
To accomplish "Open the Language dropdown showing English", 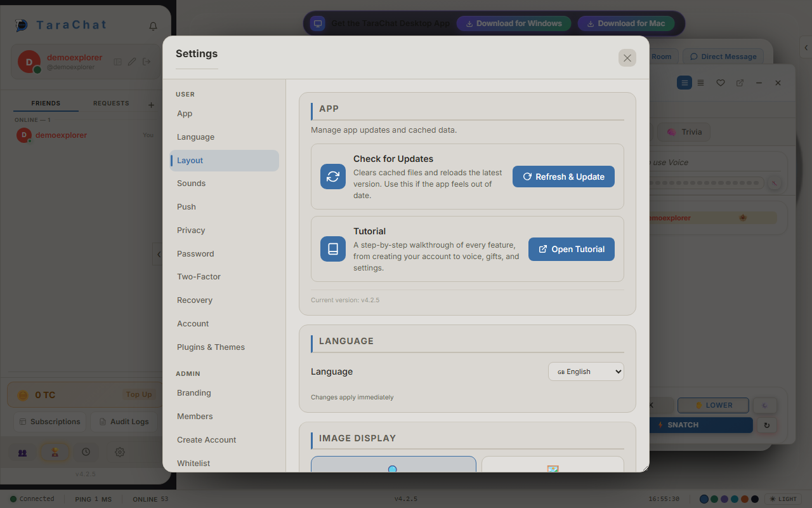I will 586,371.
